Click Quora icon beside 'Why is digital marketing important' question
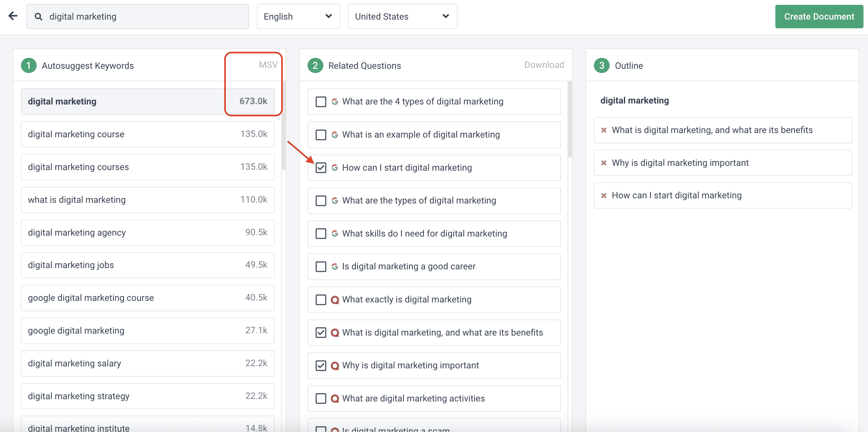 (x=335, y=366)
